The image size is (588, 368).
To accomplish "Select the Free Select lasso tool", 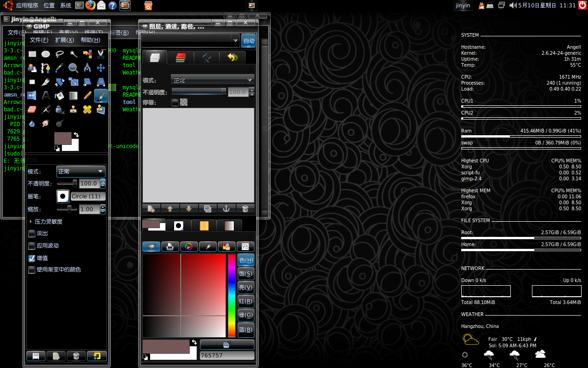I will (x=60, y=54).
